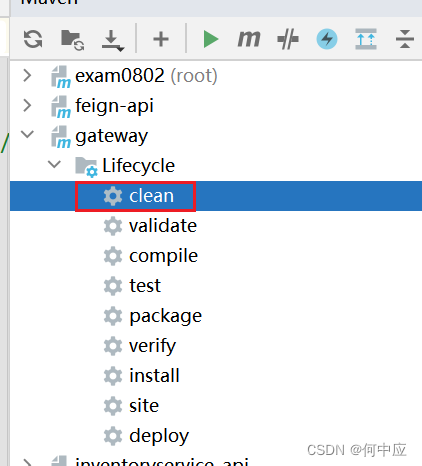Toggle Offline Mode icon
The width and height of the screenshot is (422, 466).
tap(288, 39)
